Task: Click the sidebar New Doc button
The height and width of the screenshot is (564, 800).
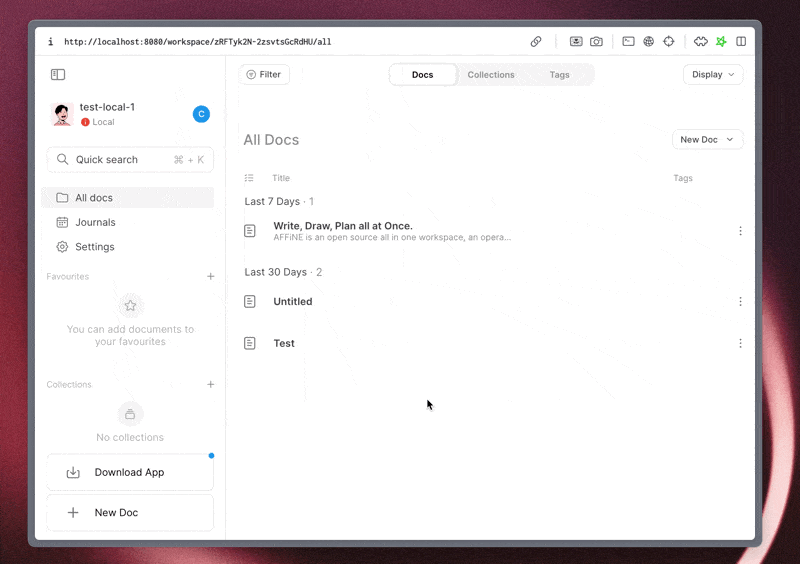Action: (130, 512)
